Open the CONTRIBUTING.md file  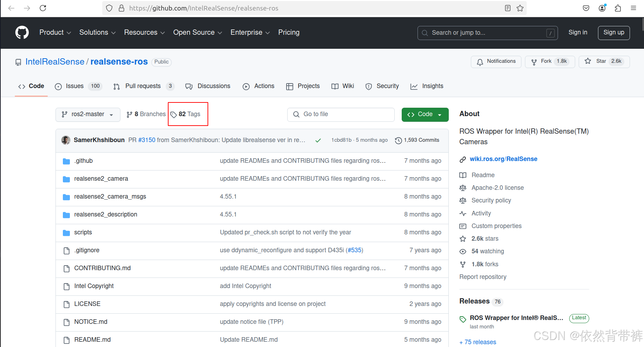tap(103, 268)
